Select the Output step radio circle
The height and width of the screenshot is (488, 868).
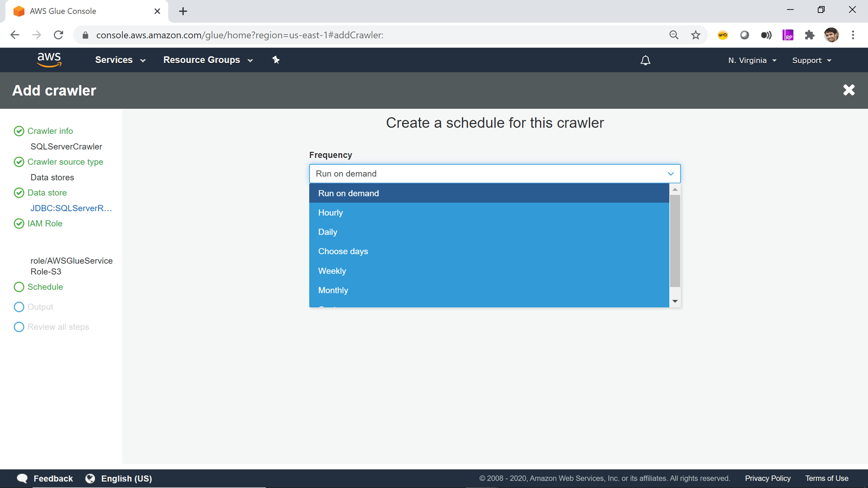[x=19, y=307]
